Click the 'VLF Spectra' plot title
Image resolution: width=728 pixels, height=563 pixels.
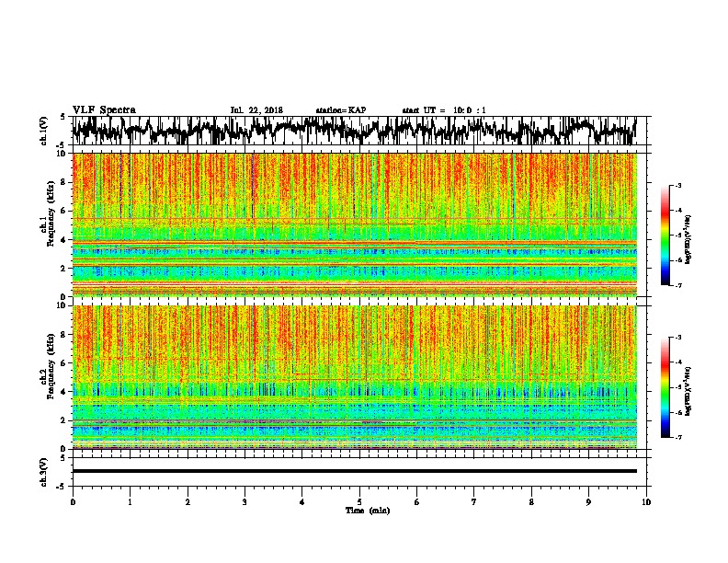point(104,110)
